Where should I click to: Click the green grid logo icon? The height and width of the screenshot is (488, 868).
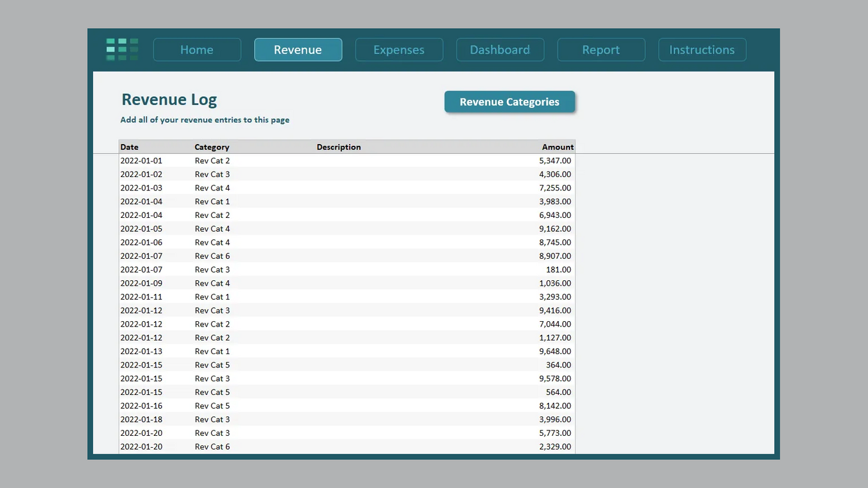point(122,49)
